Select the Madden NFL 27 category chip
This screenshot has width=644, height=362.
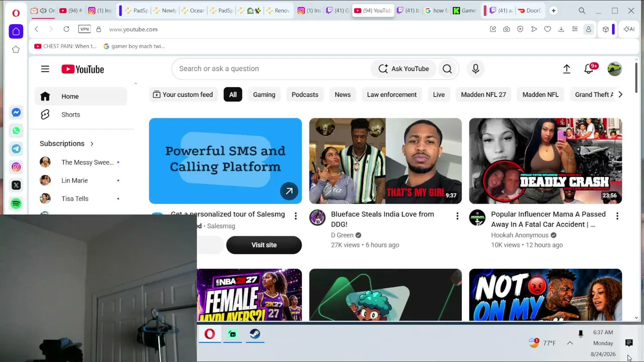coord(484,95)
